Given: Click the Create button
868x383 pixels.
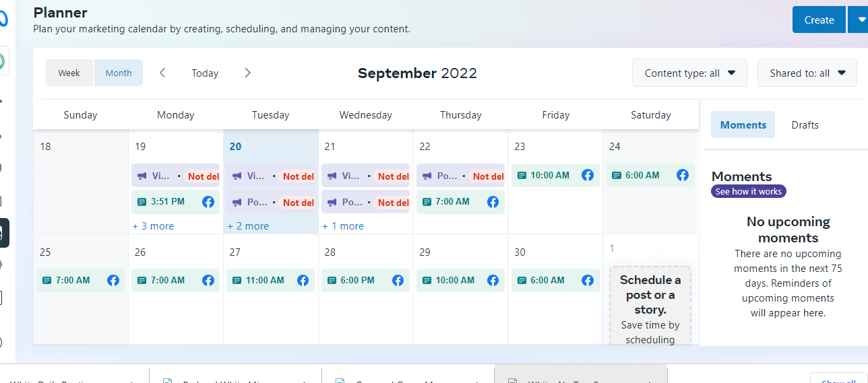Looking at the screenshot, I should [x=819, y=20].
